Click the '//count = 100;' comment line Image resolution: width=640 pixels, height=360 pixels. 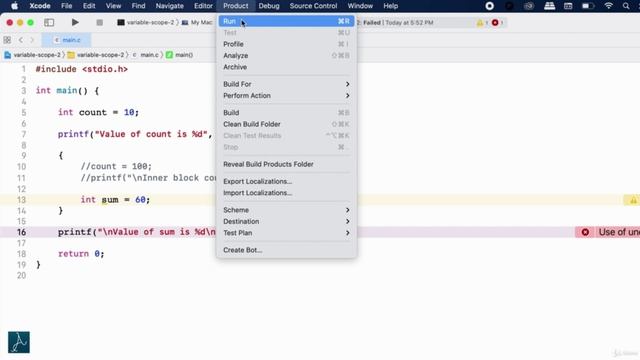(x=116, y=166)
